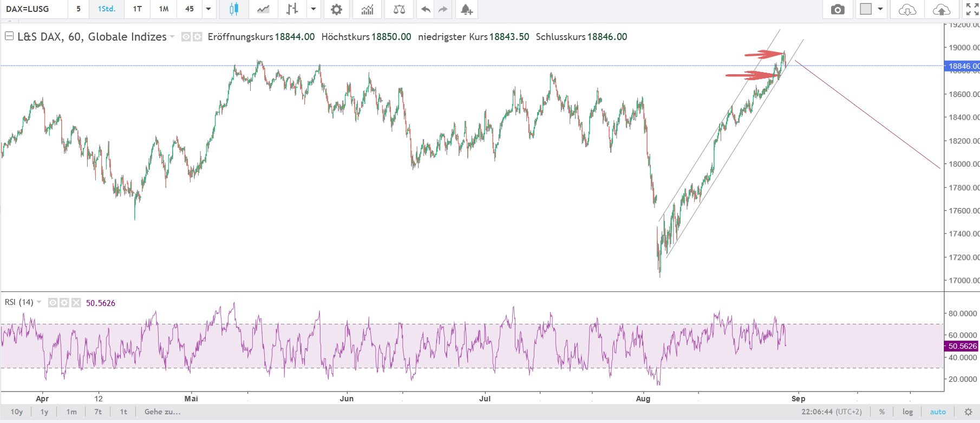Save chart layout to cloud
980x423 pixels.
(x=942, y=9)
